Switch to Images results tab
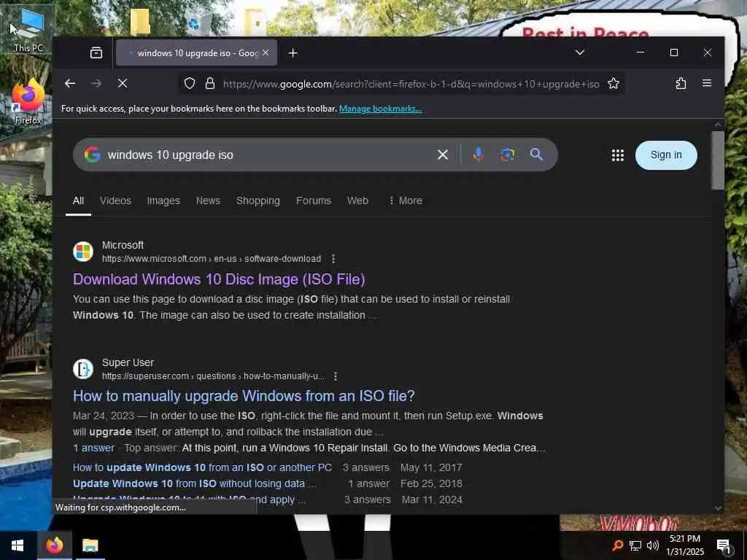This screenshot has width=747, height=560. coord(163,201)
